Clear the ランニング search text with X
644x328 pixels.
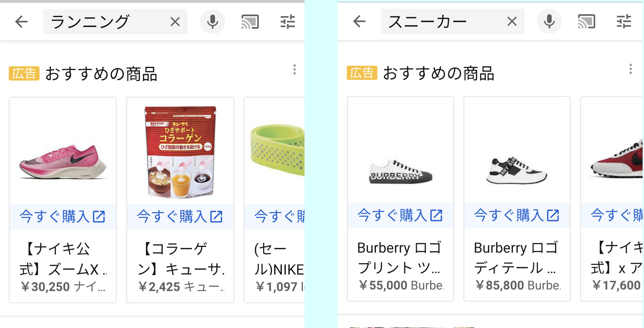pyautogui.click(x=175, y=21)
